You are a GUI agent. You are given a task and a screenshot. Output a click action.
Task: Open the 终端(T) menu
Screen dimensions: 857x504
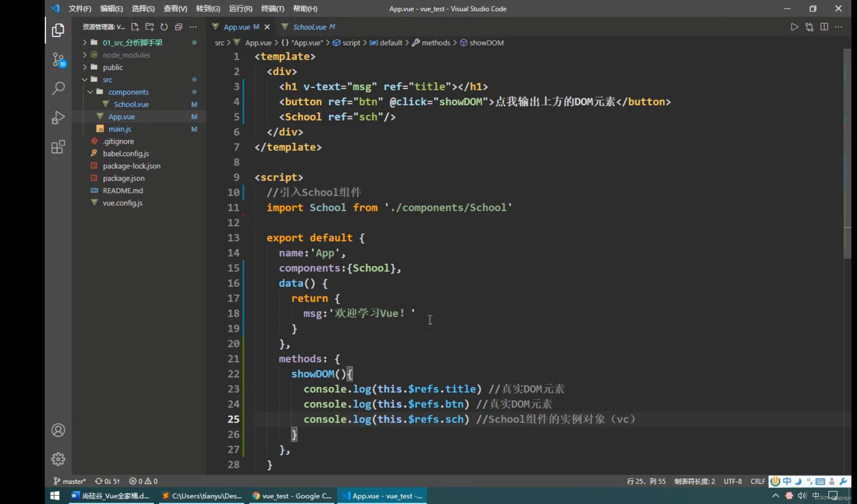pos(273,8)
